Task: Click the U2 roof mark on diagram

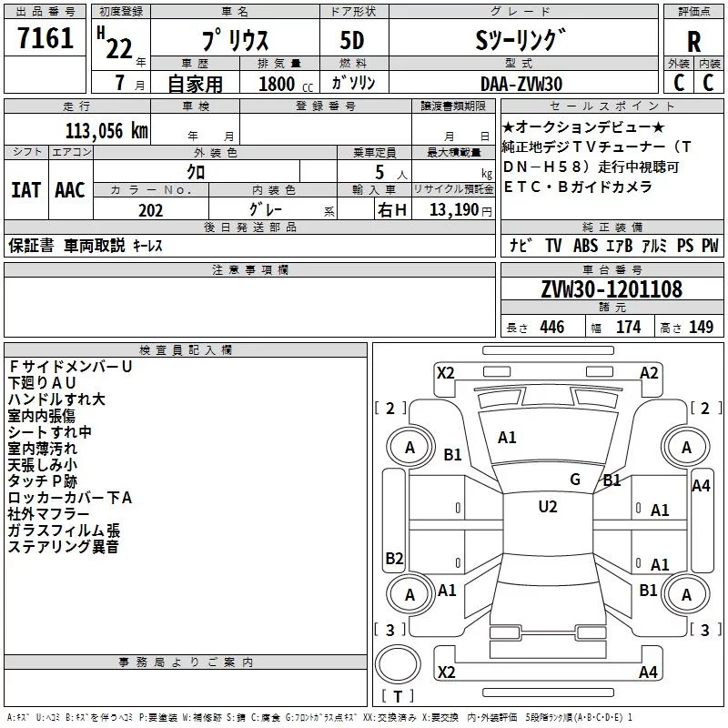Action: click(x=548, y=507)
